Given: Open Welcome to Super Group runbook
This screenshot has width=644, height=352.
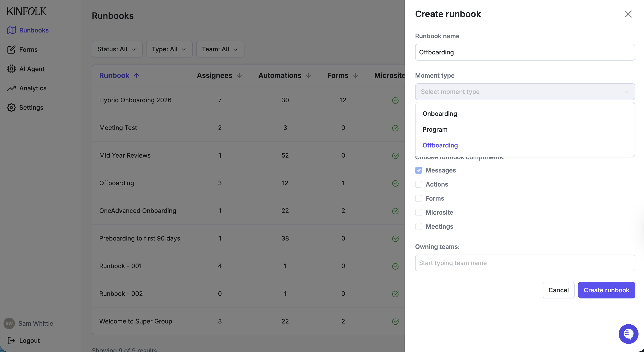Looking at the screenshot, I should 248,321.
